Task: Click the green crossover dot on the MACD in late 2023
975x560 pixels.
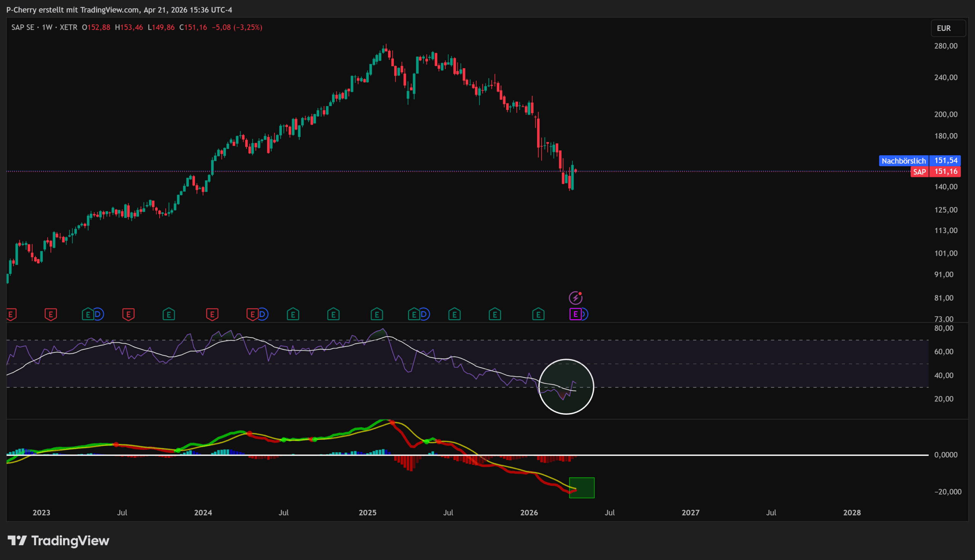Action: point(178,450)
